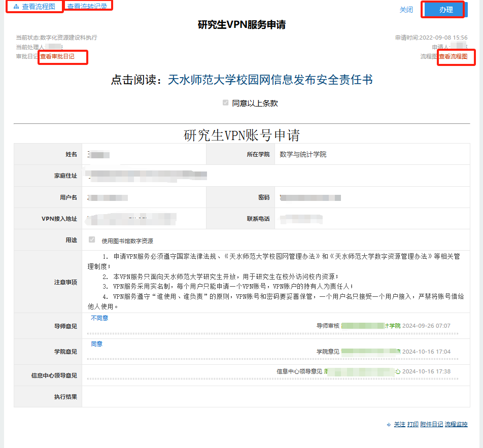483x448 pixels.
Task: Toggle the 同意以上条款 checkbox
Action: (226, 103)
